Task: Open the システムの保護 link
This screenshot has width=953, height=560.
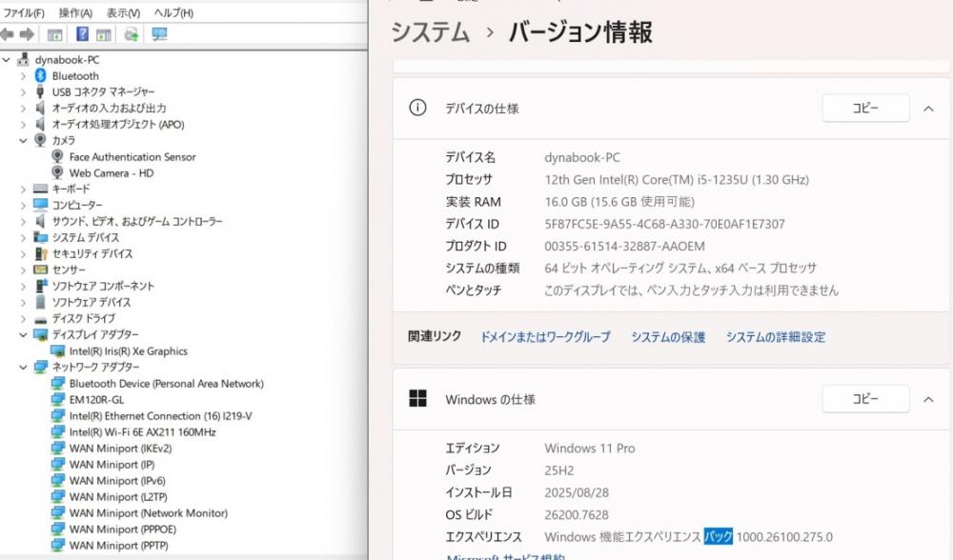Action: [x=668, y=336]
